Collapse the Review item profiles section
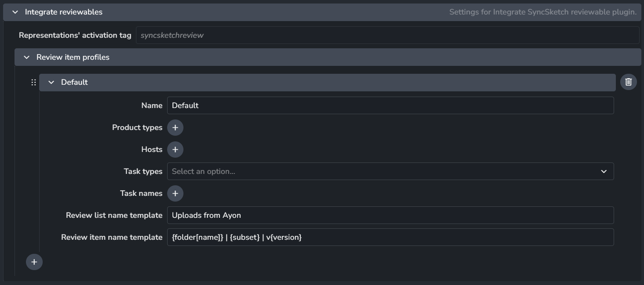 point(27,58)
